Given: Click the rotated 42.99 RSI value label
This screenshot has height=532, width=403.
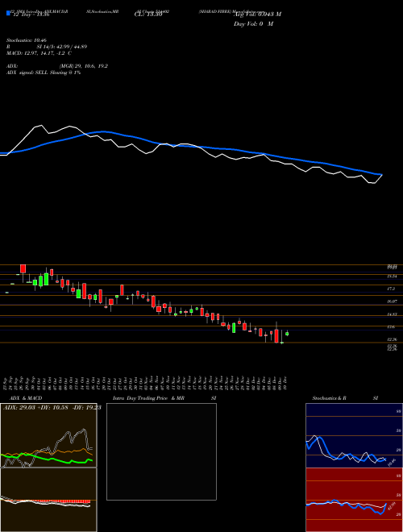Looking at the screenshot, I should click(392, 505).
